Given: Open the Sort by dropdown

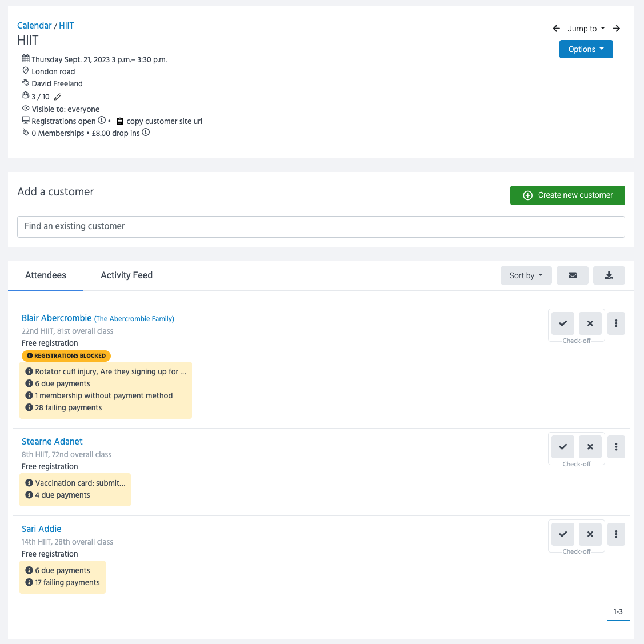Looking at the screenshot, I should point(526,275).
